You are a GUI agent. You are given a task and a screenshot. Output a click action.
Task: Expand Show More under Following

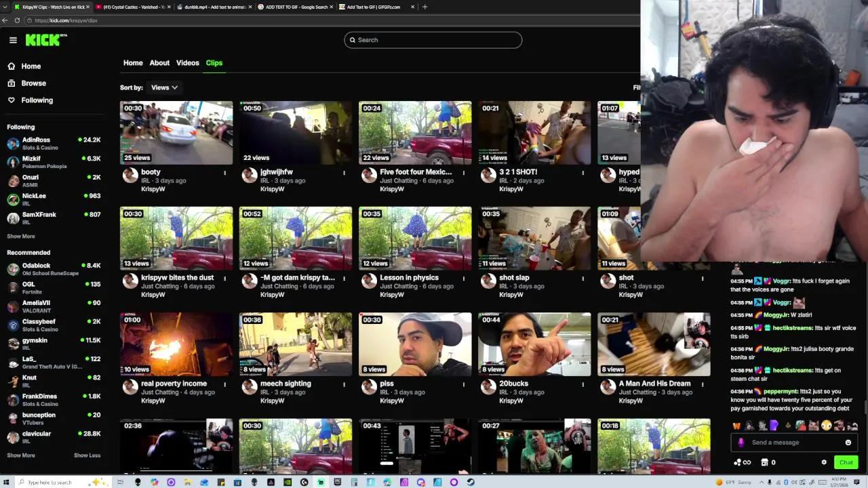point(21,237)
